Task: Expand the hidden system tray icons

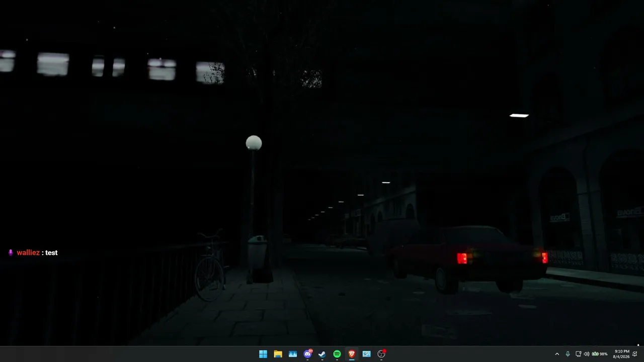Action: coord(557,354)
